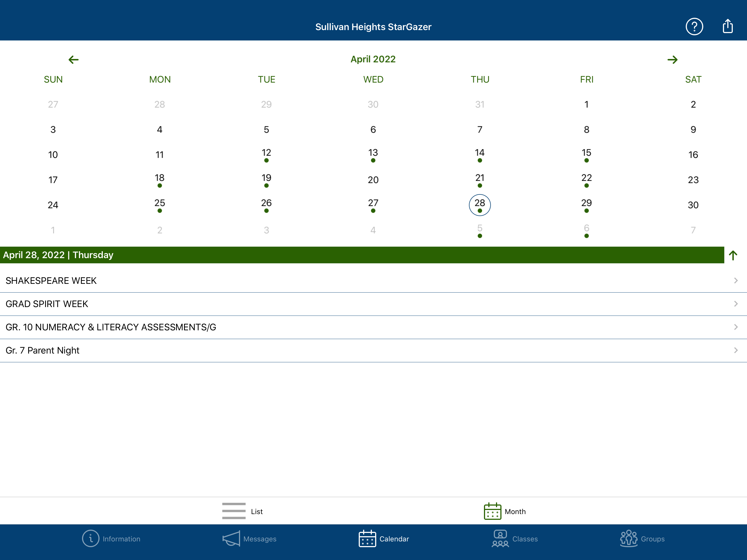Expand GRAD SPIRIT WEEK event chevron

click(736, 304)
